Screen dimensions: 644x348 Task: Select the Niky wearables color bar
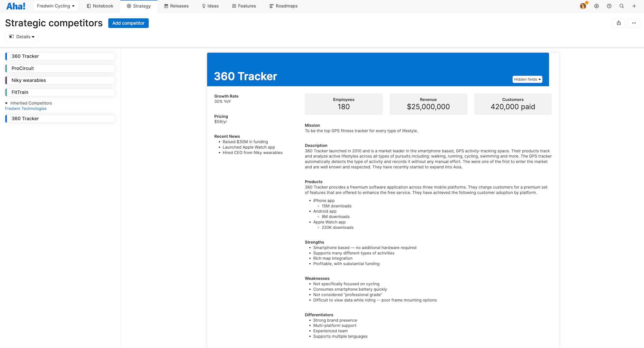(6, 80)
